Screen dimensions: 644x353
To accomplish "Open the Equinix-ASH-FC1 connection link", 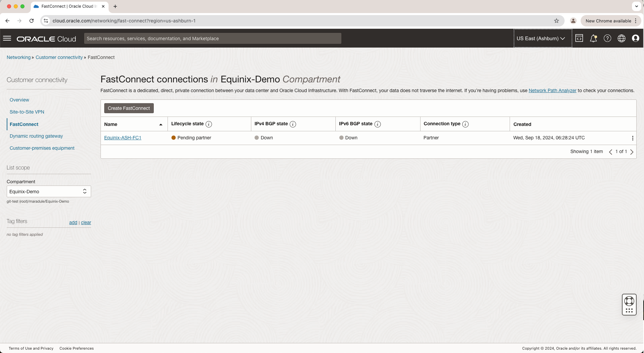I will tap(123, 138).
